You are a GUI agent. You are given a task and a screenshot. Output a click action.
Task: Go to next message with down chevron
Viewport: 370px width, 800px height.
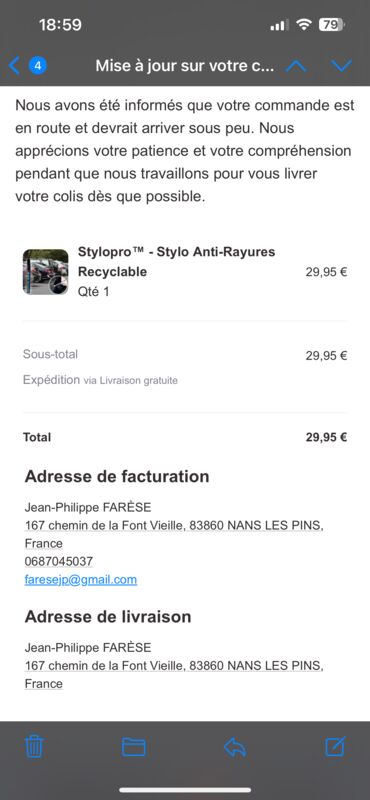coord(341,66)
